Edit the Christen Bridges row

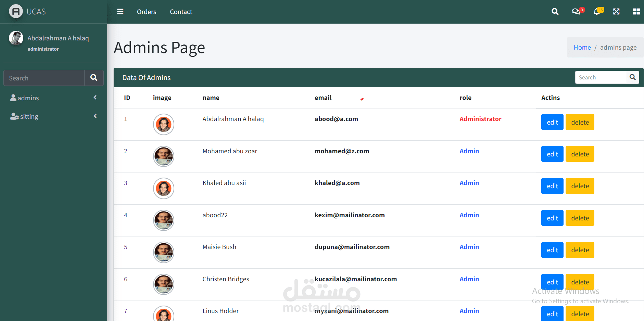(552, 282)
